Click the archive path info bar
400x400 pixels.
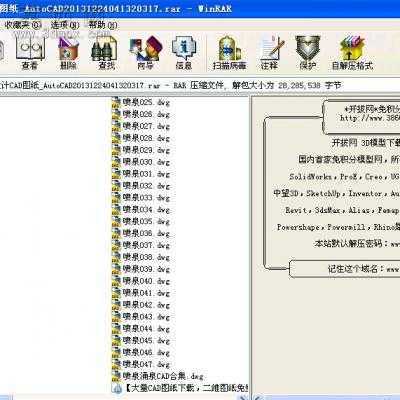[200, 85]
